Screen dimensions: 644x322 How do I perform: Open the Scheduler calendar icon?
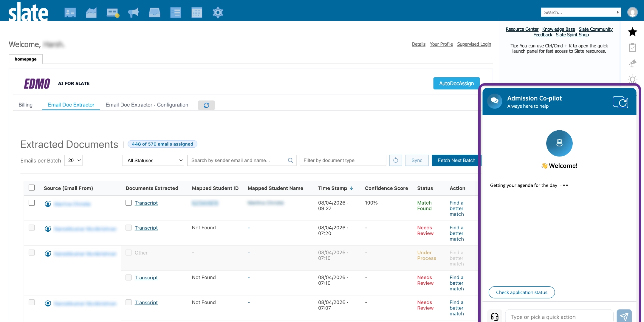[x=197, y=13]
